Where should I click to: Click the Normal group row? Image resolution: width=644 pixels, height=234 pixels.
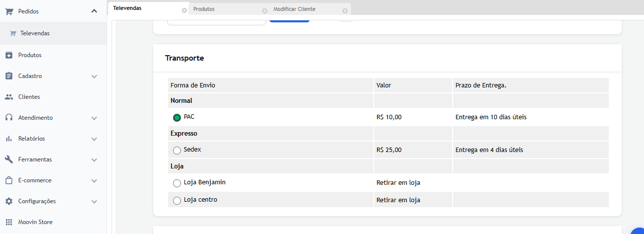(388, 100)
